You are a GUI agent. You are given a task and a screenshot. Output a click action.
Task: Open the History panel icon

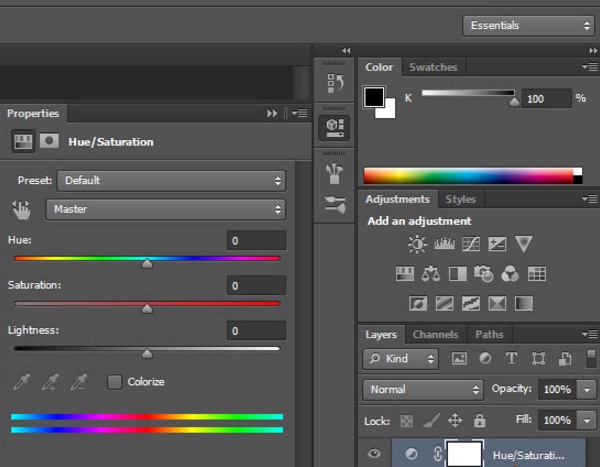coord(335,83)
